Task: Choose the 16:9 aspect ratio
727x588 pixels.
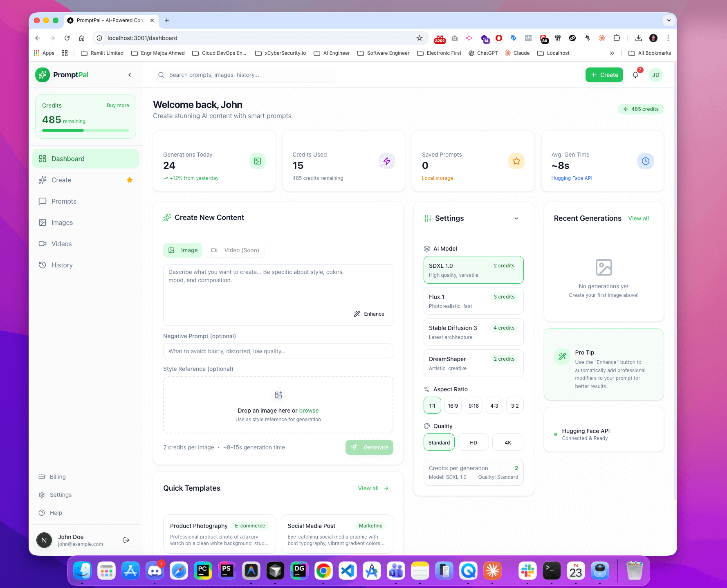Action: pos(453,405)
